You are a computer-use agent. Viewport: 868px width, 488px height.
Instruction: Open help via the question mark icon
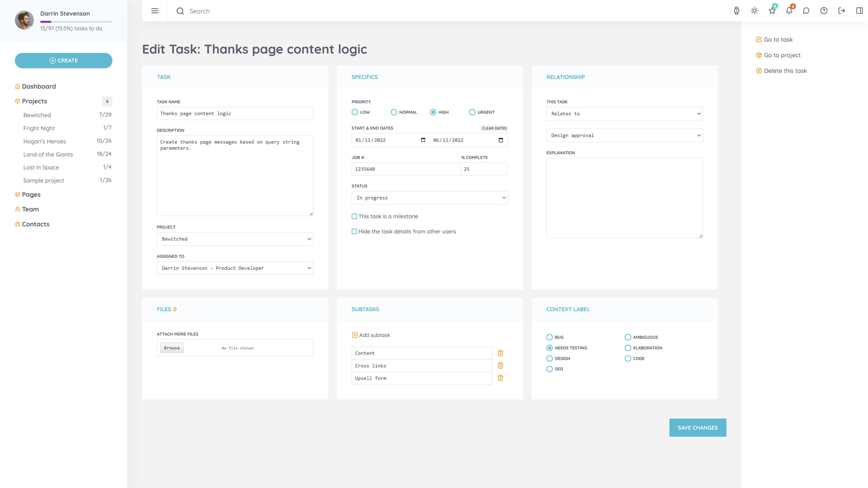[824, 11]
